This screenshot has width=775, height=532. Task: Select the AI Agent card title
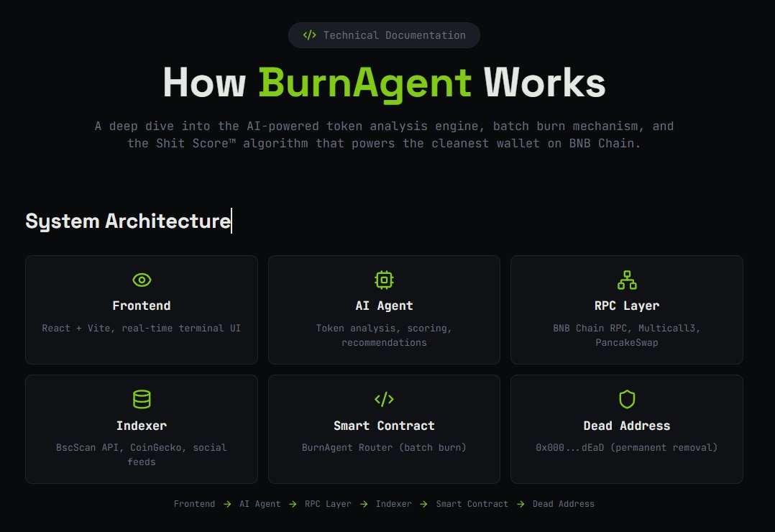384,306
